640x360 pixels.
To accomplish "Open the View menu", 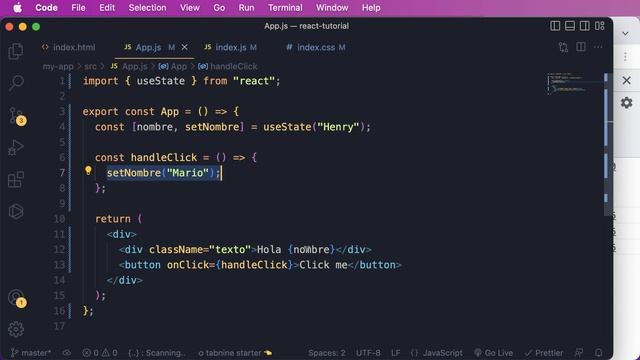I will pos(190,8).
